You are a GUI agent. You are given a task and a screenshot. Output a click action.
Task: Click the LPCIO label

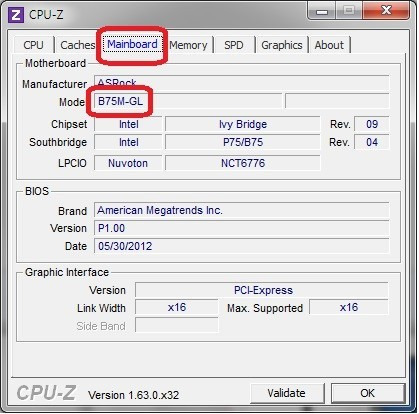(72, 163)
